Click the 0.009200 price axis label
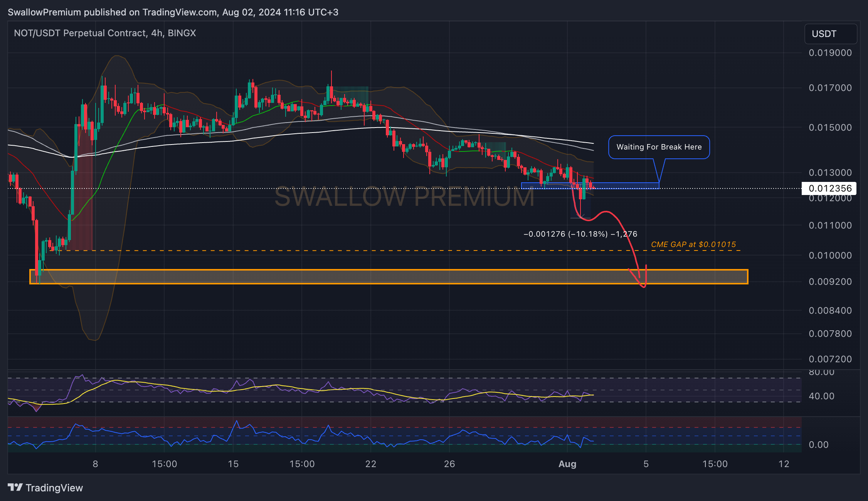868x501 pixels. (x=830, y=282)
